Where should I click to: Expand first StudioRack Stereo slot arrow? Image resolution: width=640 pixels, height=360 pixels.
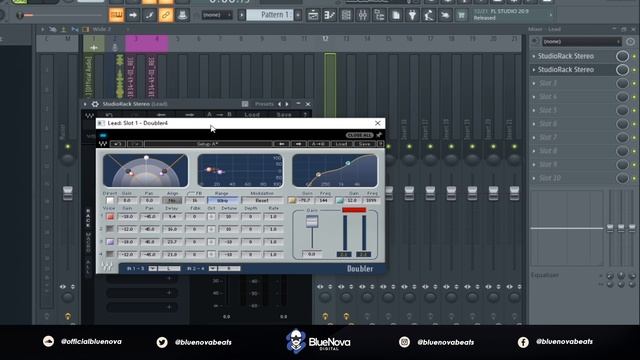(x=533, y=56)
